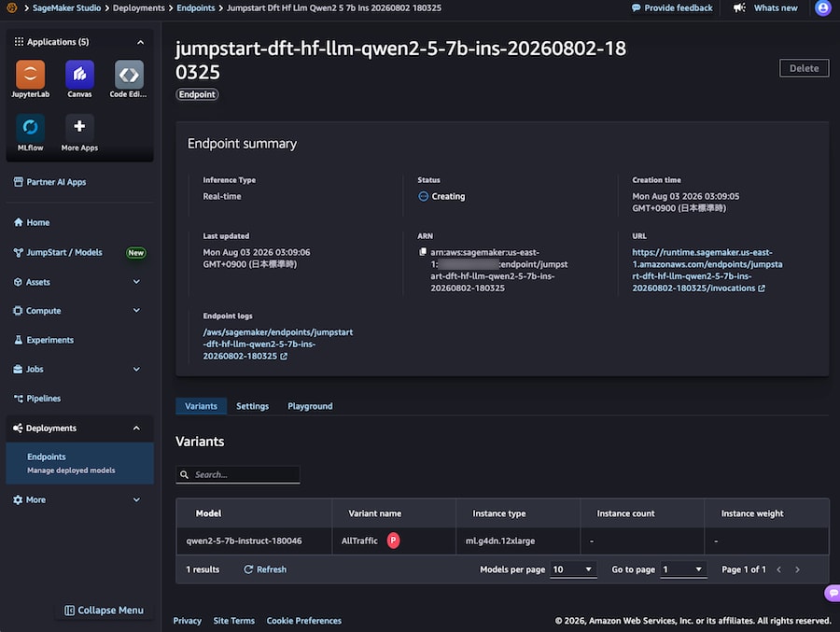This screenshot has height=632, width=840.
Task: Click the Instance weight column header
Action: pos(752,513)
